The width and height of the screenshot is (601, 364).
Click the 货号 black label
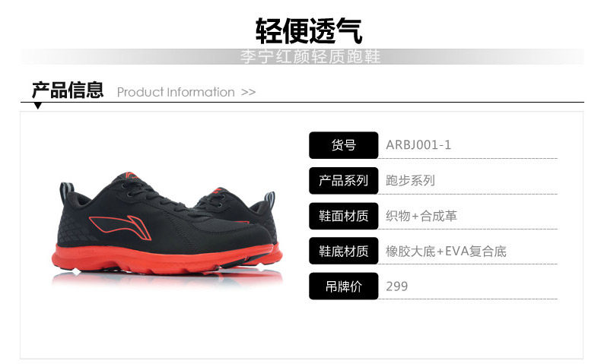point(343,145)
